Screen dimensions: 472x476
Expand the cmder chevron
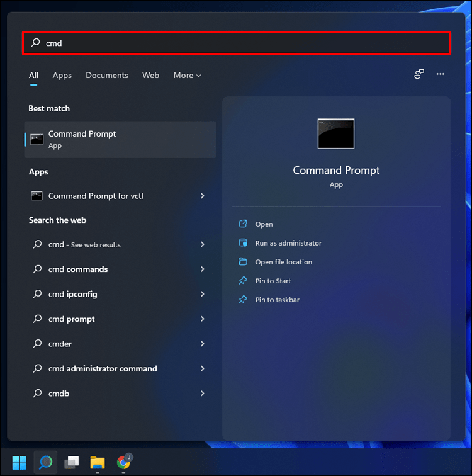click(202, 344)
